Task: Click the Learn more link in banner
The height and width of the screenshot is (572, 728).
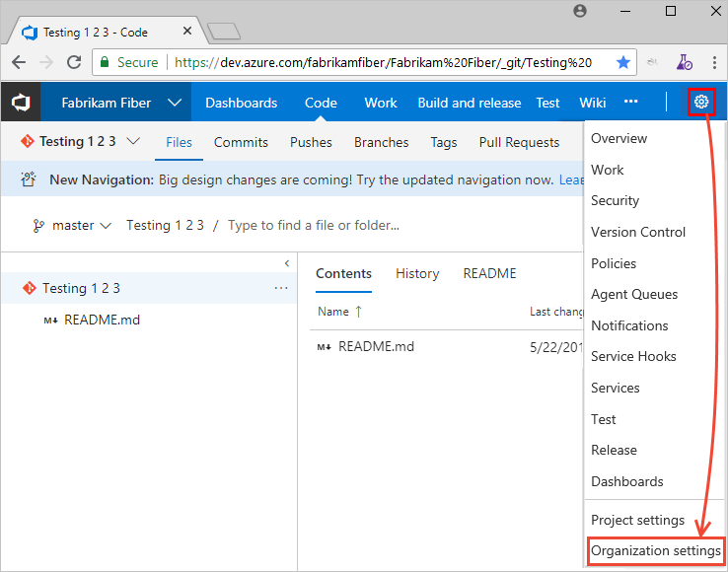Action: click(x=571, y=179)
